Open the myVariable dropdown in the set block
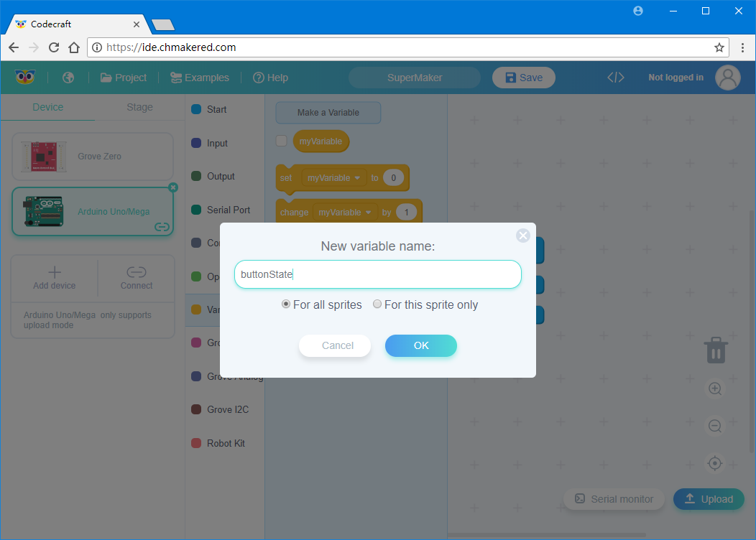The height and width of the screenshot is (540, 756). point(332,177)
